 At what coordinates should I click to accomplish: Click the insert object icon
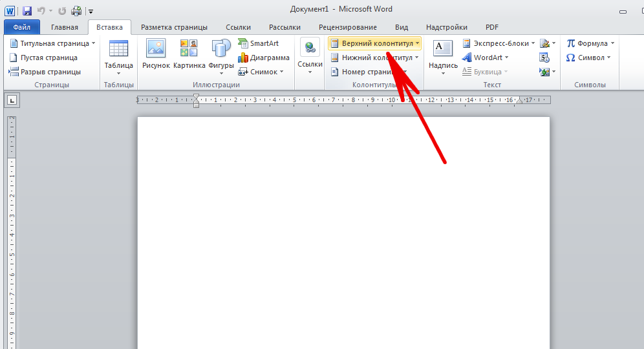(x=544, y=72)
